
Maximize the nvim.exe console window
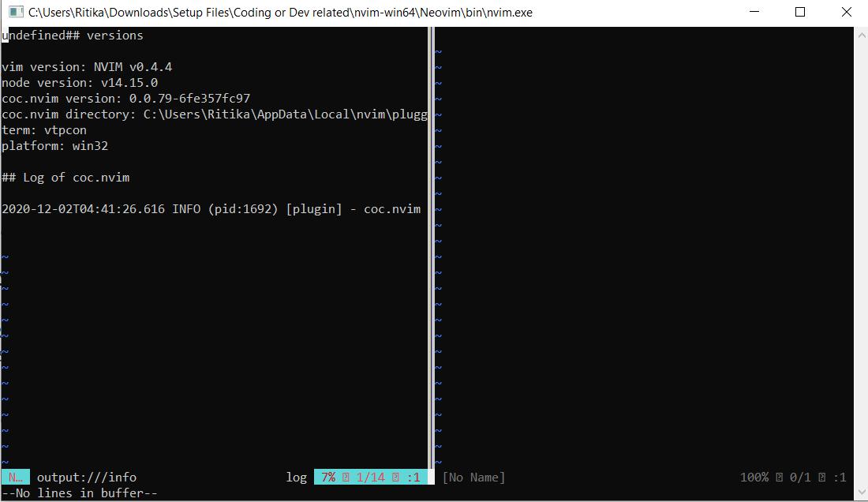(x=800, y=12)
